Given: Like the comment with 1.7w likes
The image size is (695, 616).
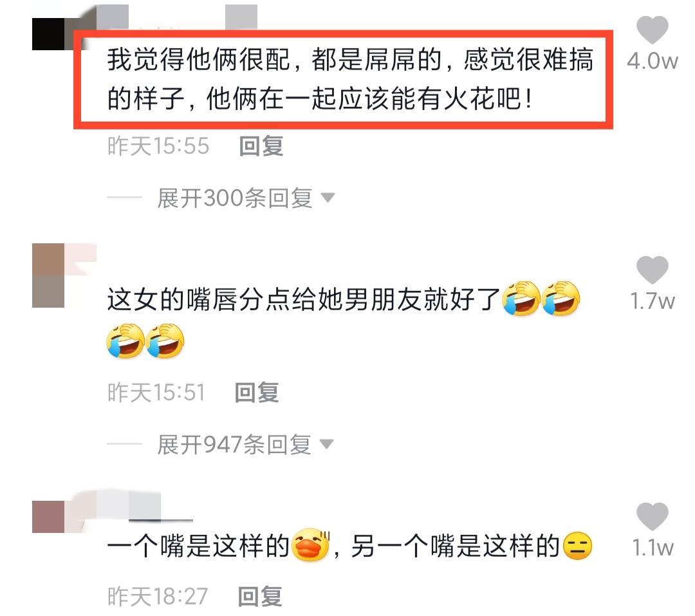Looking at the screenshot, I should coord(652,270).
